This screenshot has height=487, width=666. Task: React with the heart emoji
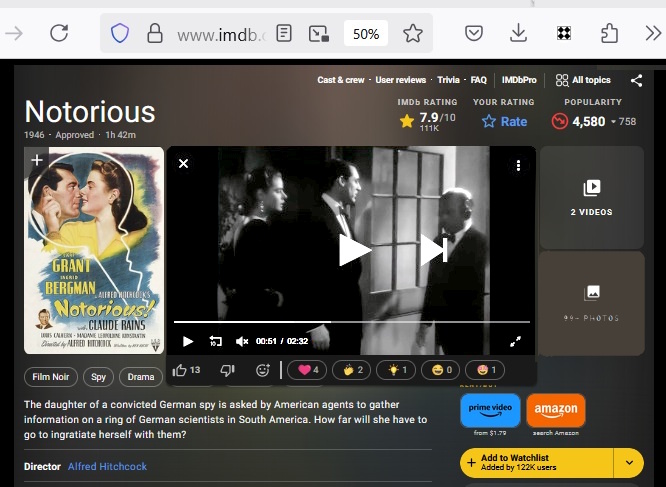click(x=307, y=370)
